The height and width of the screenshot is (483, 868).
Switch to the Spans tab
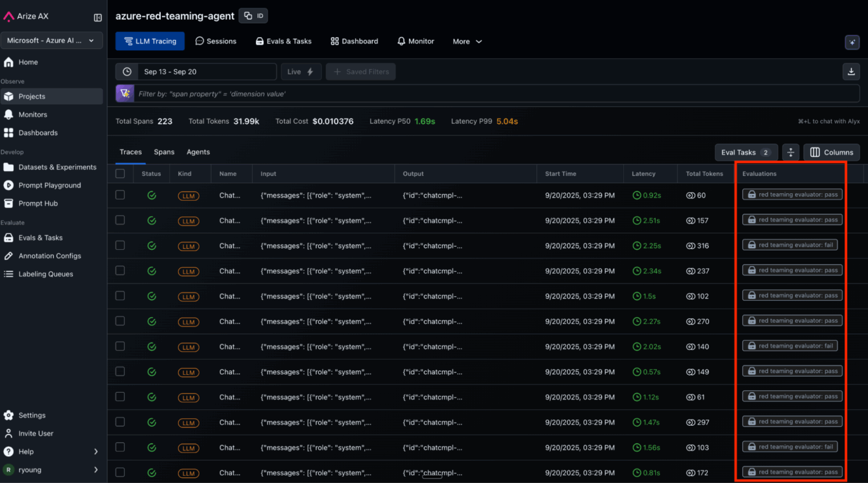pos(164,153)
